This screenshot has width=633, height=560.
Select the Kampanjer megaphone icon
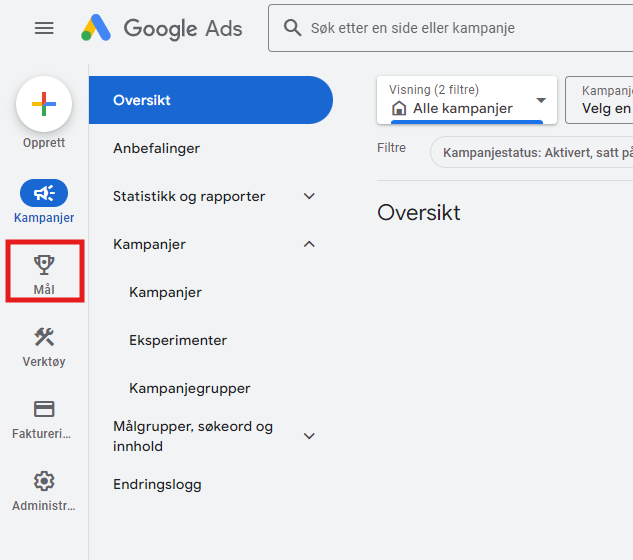[x=44, y=193]
